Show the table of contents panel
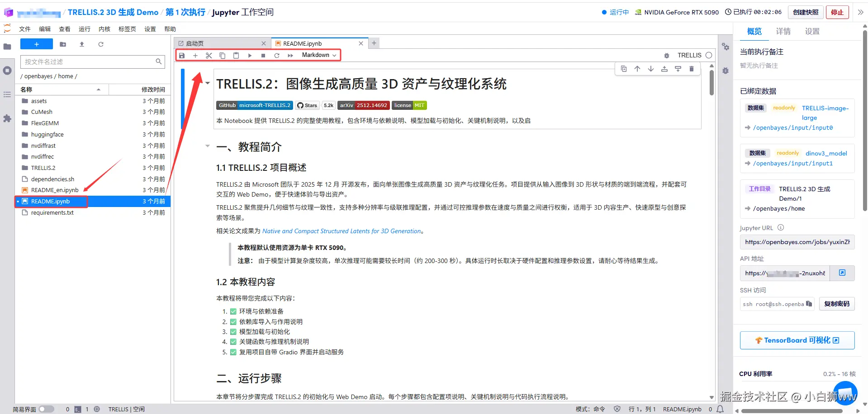Viewport: 868px width, 414px height. tap(7, 94)
